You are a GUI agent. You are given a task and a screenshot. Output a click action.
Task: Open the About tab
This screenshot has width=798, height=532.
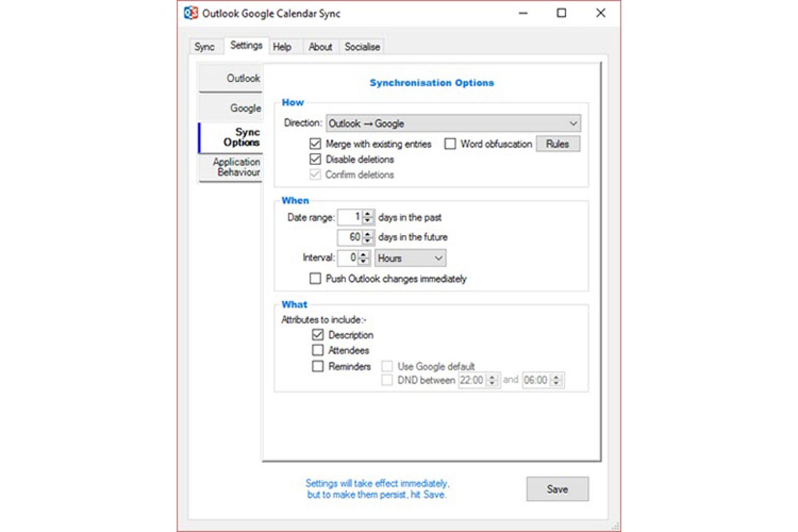click(320, 47)
